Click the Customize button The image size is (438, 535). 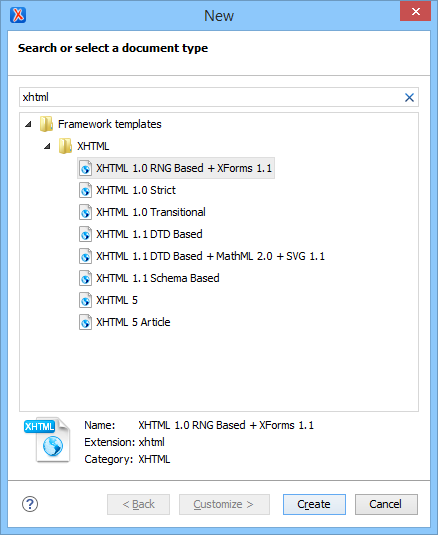[224, 504]
